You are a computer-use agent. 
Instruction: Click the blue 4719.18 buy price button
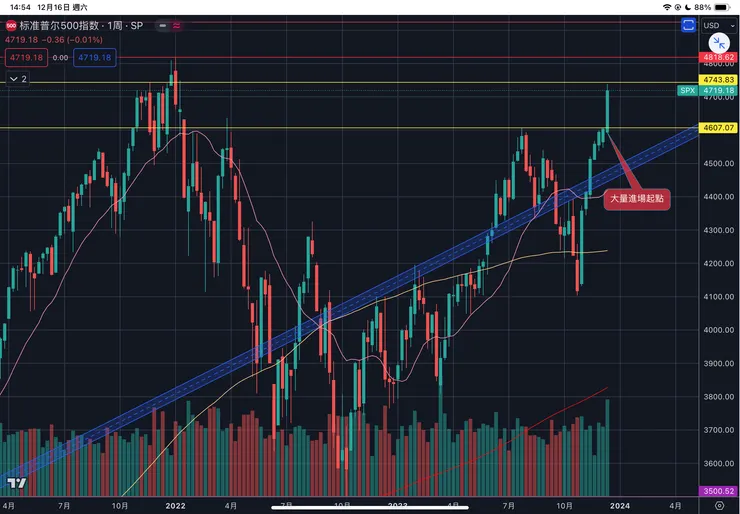tap(94, 58)
